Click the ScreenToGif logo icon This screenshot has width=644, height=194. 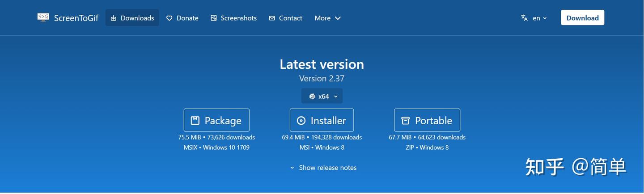(43, 17)
